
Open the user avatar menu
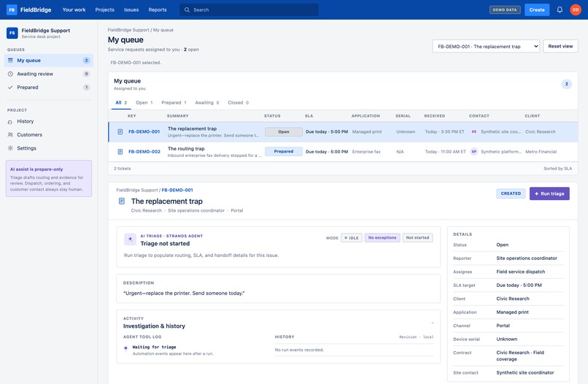point(576,9)
